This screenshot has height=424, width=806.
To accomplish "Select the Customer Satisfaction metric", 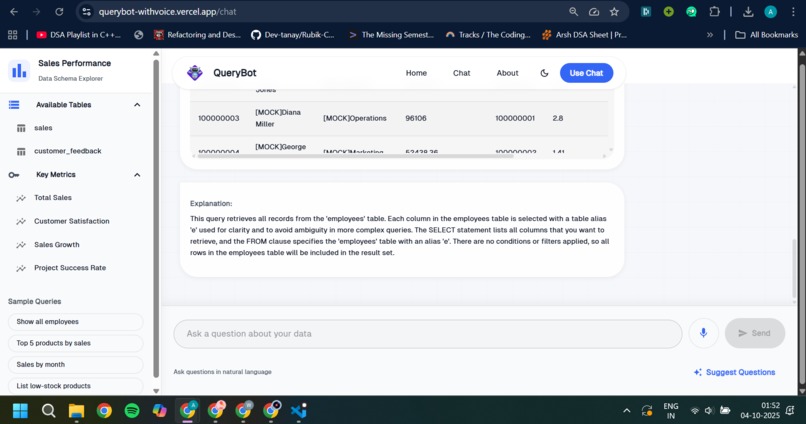I will tap(72, 222).
